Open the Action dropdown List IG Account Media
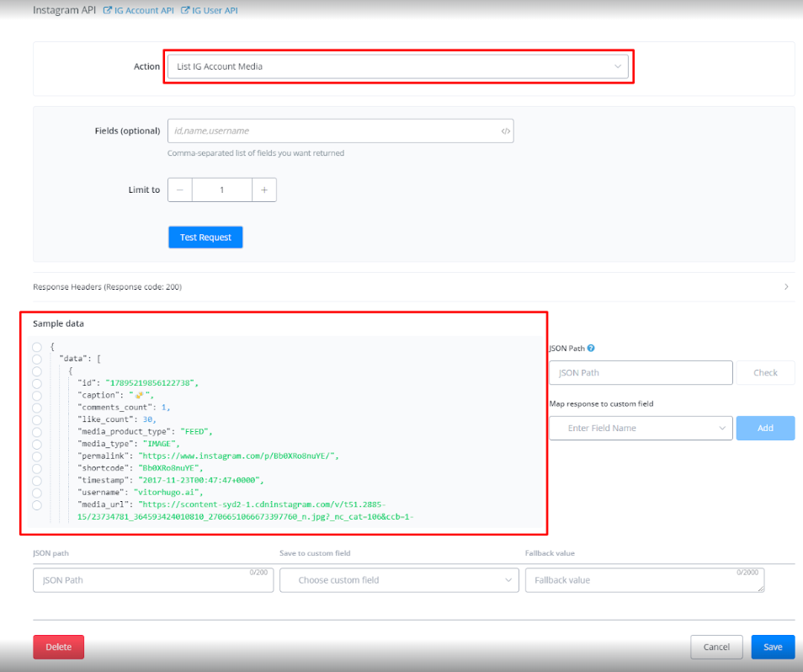This screenshot has width=803, height=672. click(x=397, y=67)
